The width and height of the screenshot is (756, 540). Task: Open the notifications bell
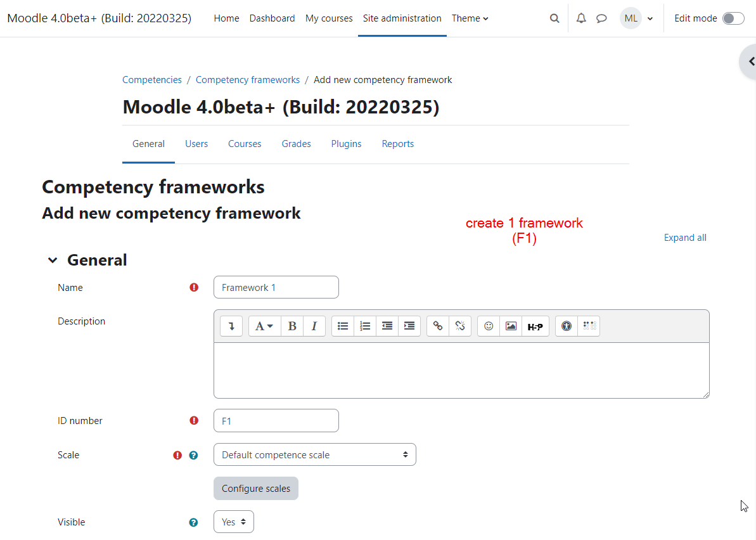coord(581,18)
